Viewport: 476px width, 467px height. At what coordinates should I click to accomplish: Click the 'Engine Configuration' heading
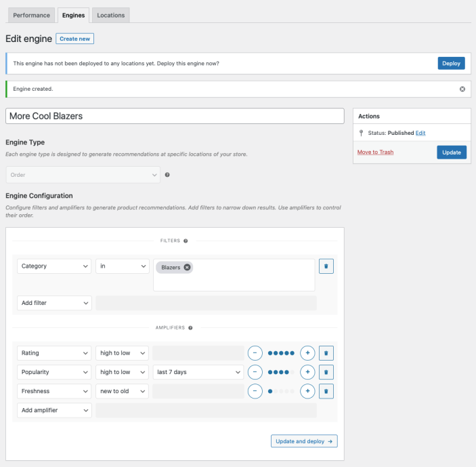tap(39, 196)
